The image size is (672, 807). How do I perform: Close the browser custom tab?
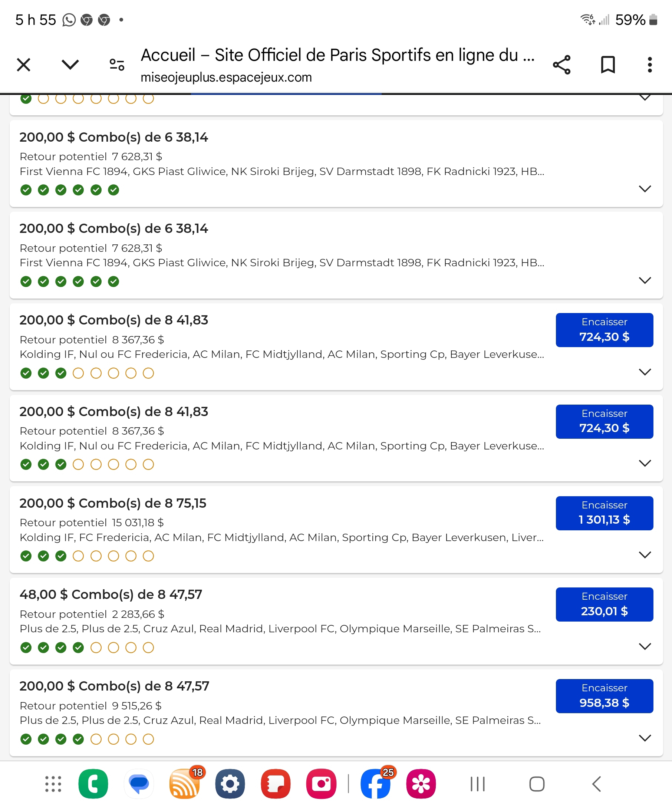click(24, 65)
